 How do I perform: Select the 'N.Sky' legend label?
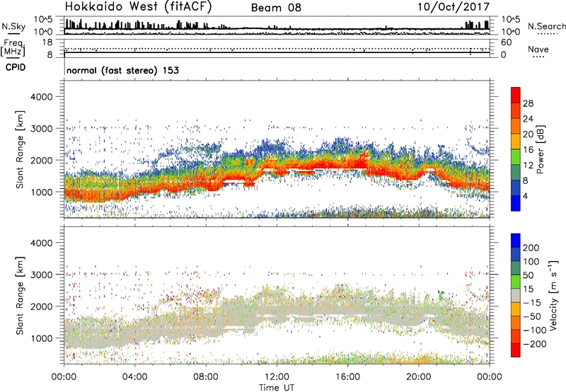pyautogui.click(x=13, y=26)
